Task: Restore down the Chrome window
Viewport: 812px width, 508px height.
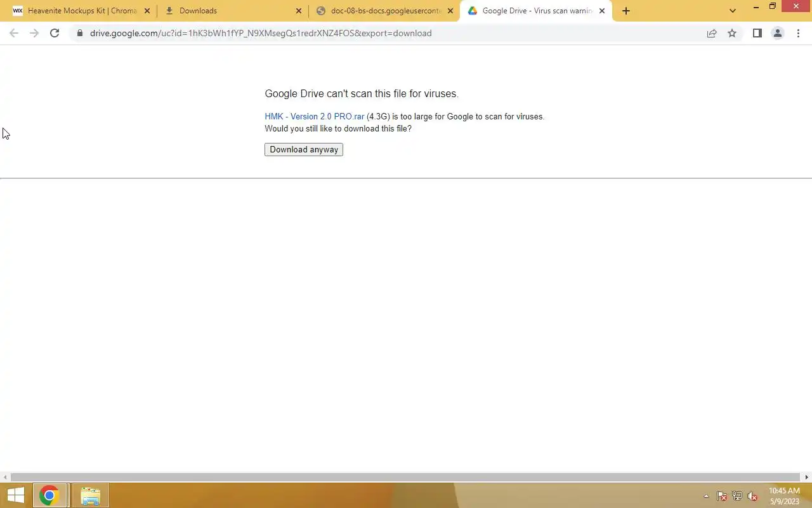Action: tap(773, 7)
